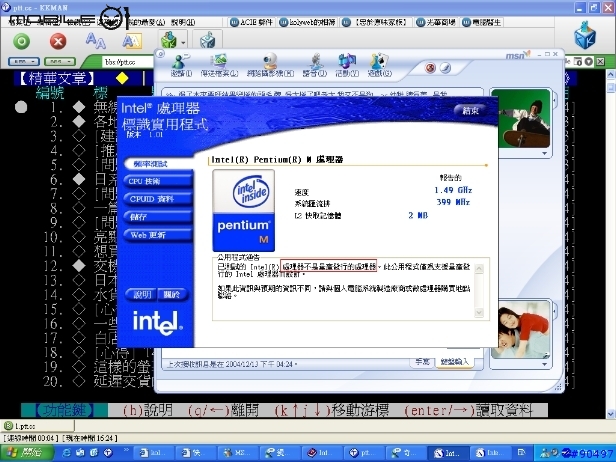Click the round dark icon beside KKMAN tab close
The height and width of the screenshot is (462, 616).
click(588, 61)
